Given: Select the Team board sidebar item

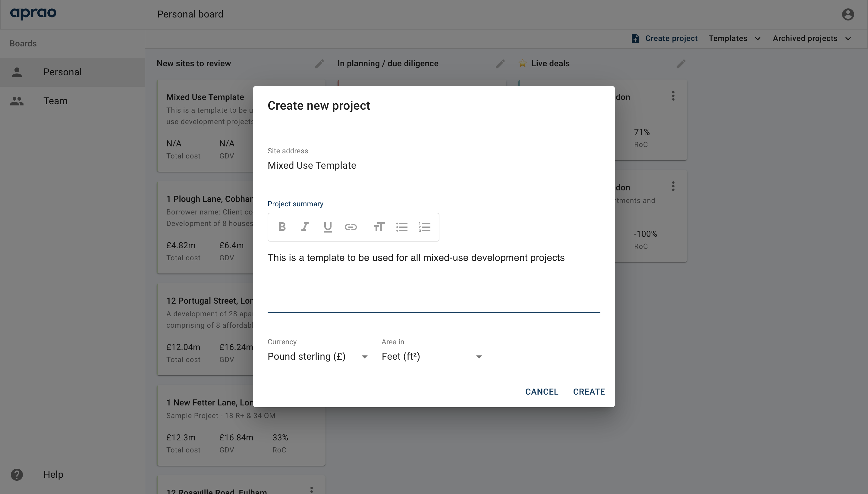Looking at the screenshot, I should (x=72, y=101).
